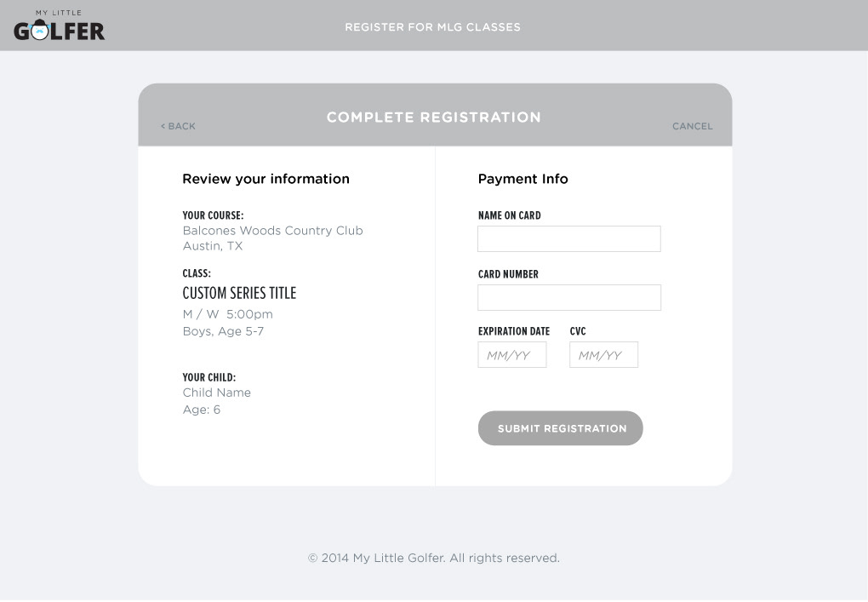Select the Expiration Date MM/YY field
The image size is (868, 602).
(512, 354)
